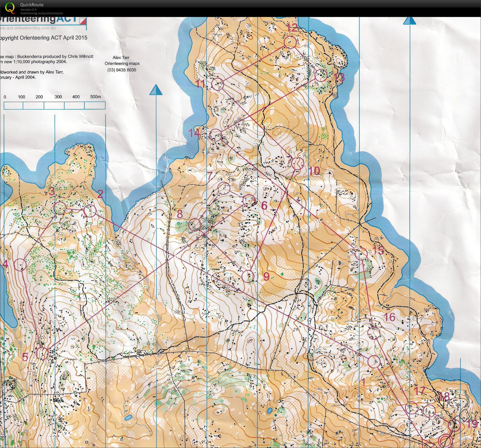Image resolution: width=481 pixels, height=448 pixels.
Task: Click the finish double circle at bottom right
Action: [445, 440]
